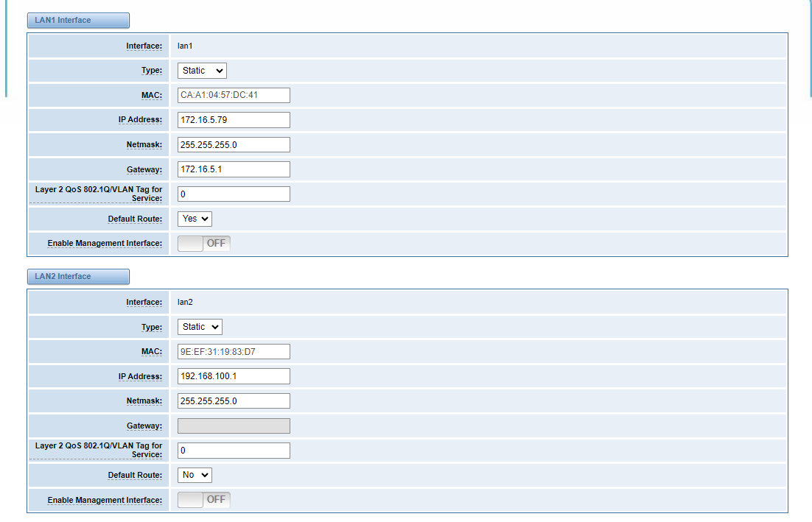Click LAN1 MAC field CA:A1:04:57:DC:41
This screenshot has height=522, width=812.
234,95
